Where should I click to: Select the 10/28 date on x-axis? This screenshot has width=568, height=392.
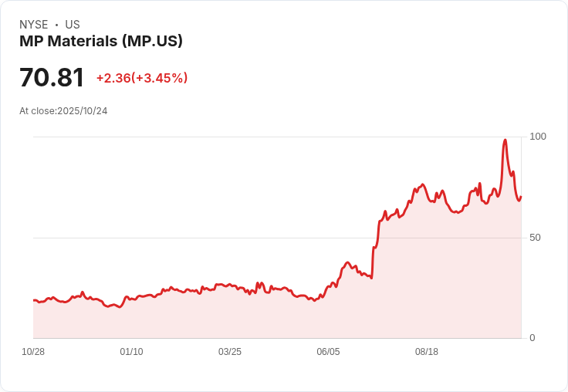coord(33,352)
